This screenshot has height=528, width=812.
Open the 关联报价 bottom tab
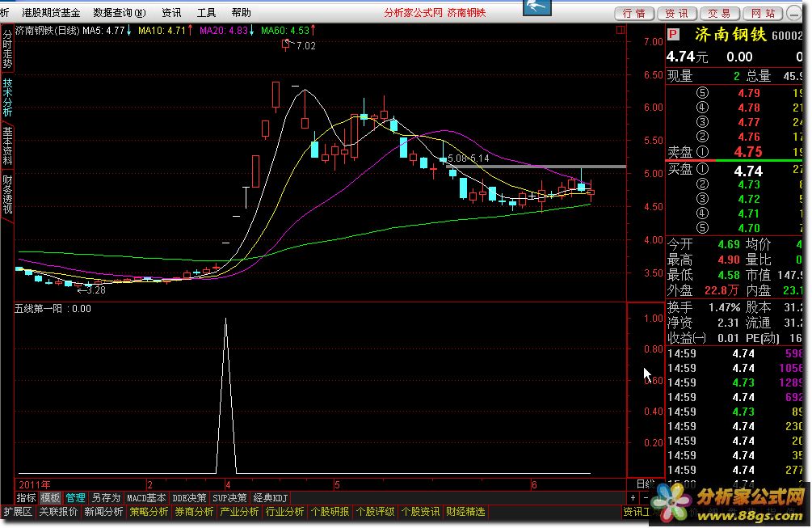pyautogui.click(x=58, y=512)
